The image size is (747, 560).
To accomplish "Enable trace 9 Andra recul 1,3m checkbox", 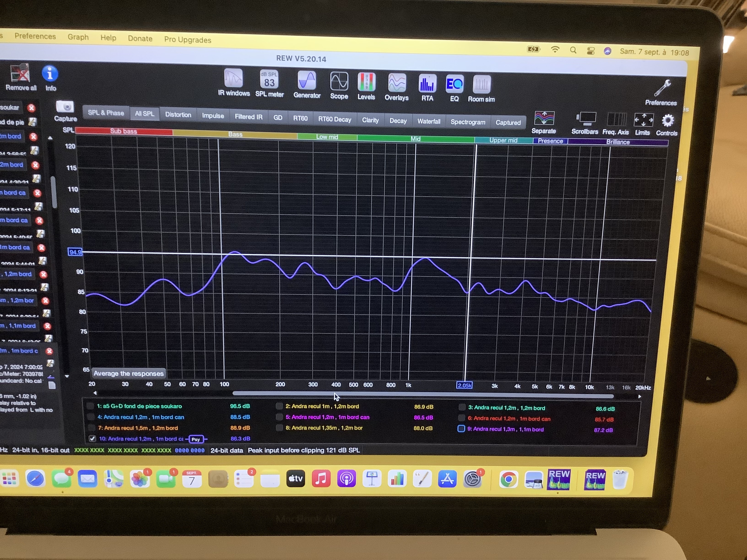I will [461, 429].
